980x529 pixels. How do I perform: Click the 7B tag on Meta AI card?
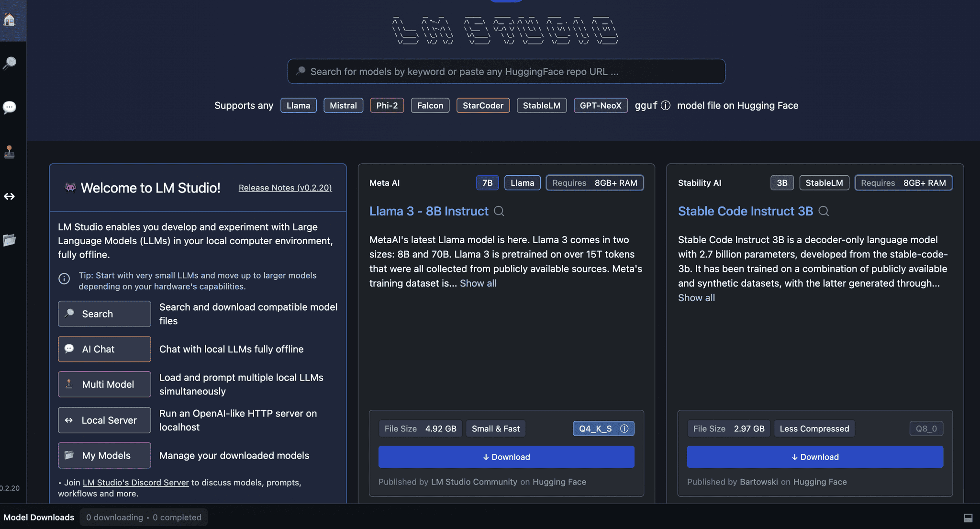pyautogui.click(x=487, y=182)
